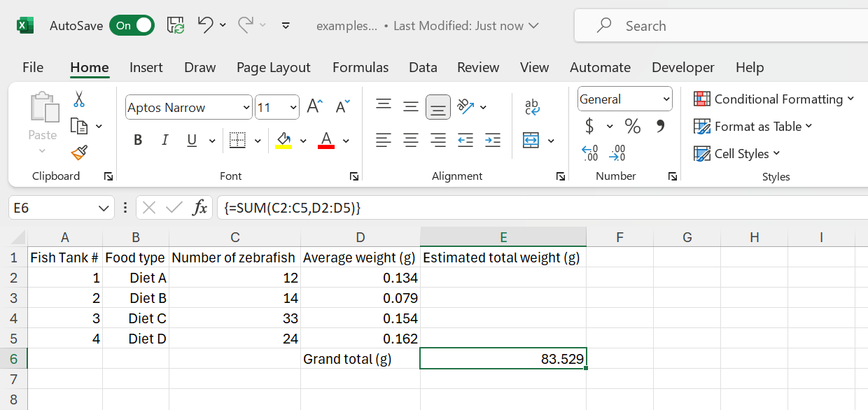Screen dimensions: 868x410
Task: Apply Percent Style to the cell
Action: [x=633, y=127]
